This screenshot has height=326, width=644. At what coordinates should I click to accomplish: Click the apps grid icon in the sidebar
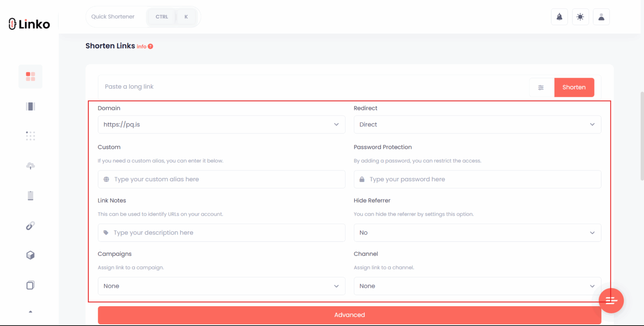30,136
